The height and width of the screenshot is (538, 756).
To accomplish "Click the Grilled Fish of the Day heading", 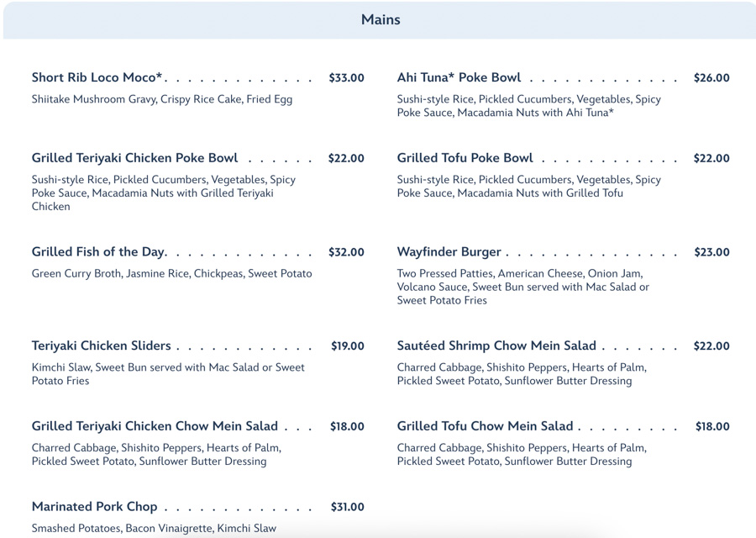I will coord(98,252).
